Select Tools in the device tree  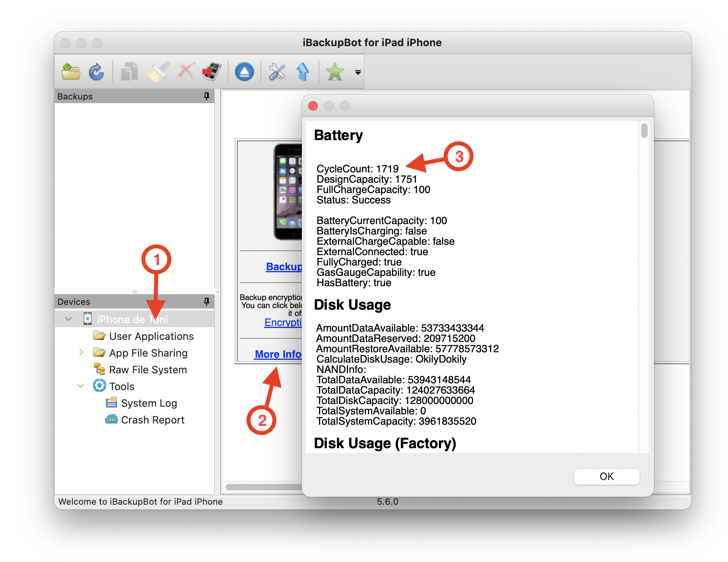pos(122,386)
